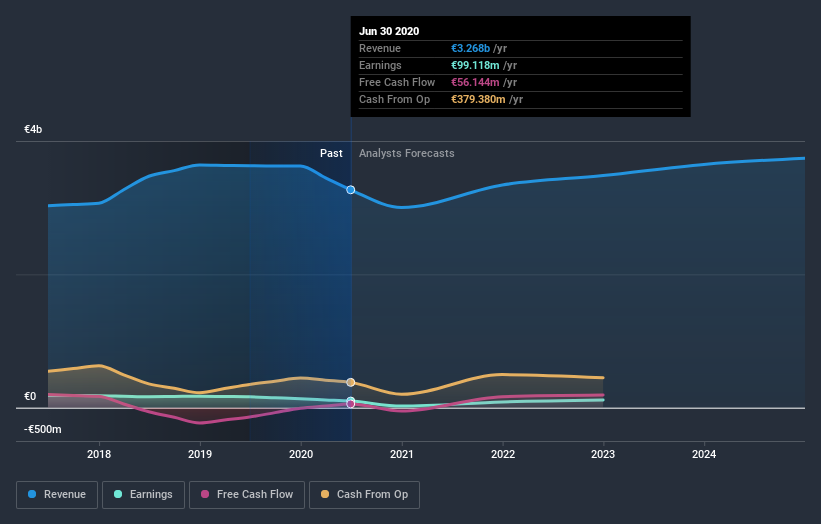Image resolution: width=821 pixels, height=524 pixels.
Task: Toggle the Free Cash Flow legend button
Action: 247,495
